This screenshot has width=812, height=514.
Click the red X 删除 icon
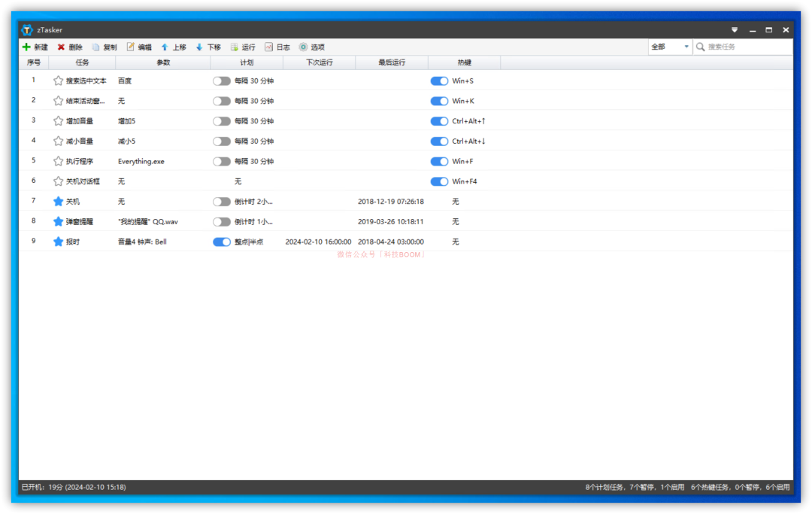click(x=61, y=47)
